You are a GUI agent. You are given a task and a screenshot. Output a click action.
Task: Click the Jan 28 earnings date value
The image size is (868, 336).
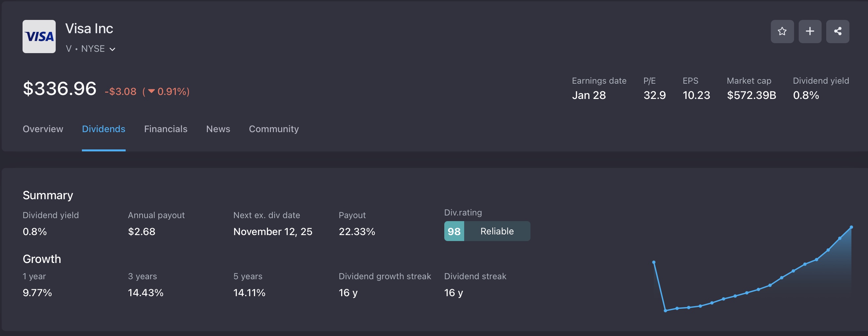(x=589, y=95)
